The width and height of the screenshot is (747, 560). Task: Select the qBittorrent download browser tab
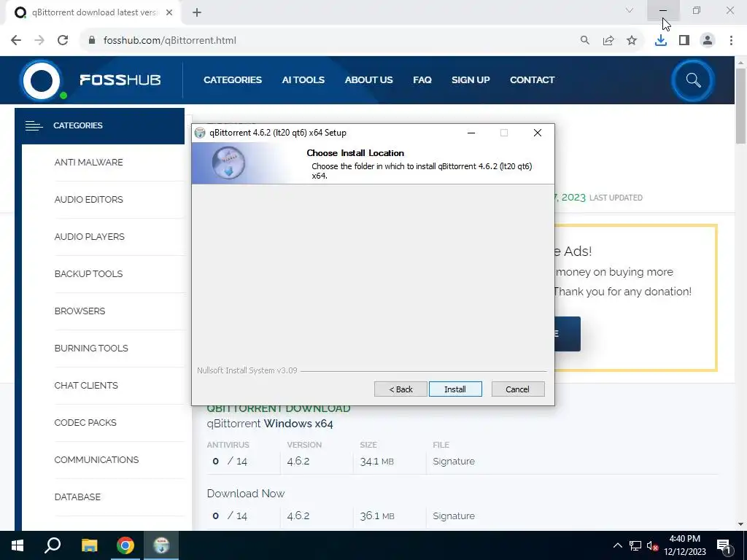pyautogui.click(x=93, y=12)
